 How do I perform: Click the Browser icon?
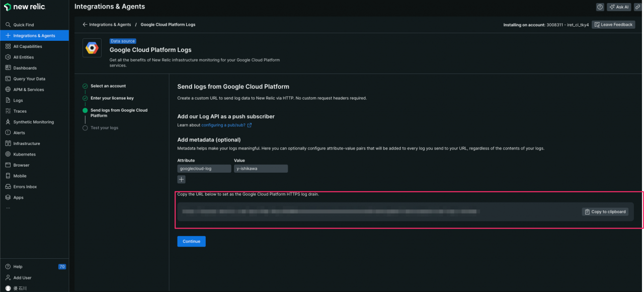pyautogui.click(x=8, y=165)
